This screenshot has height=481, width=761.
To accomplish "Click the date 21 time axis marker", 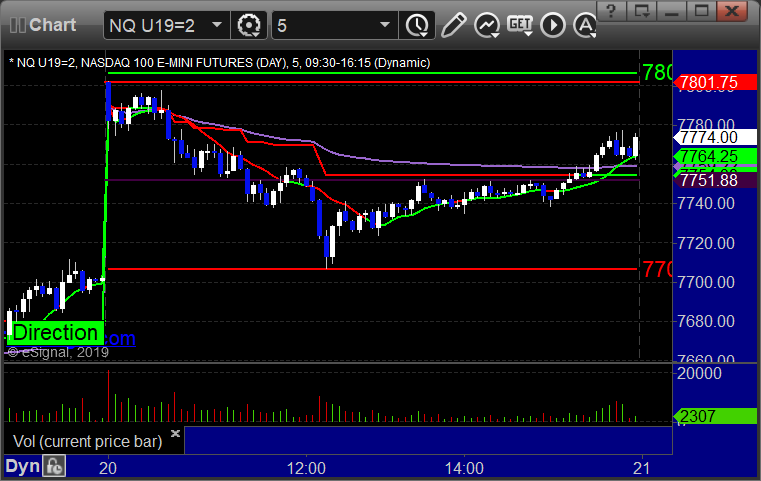I will pyautogui.click(x=642, y=468).
